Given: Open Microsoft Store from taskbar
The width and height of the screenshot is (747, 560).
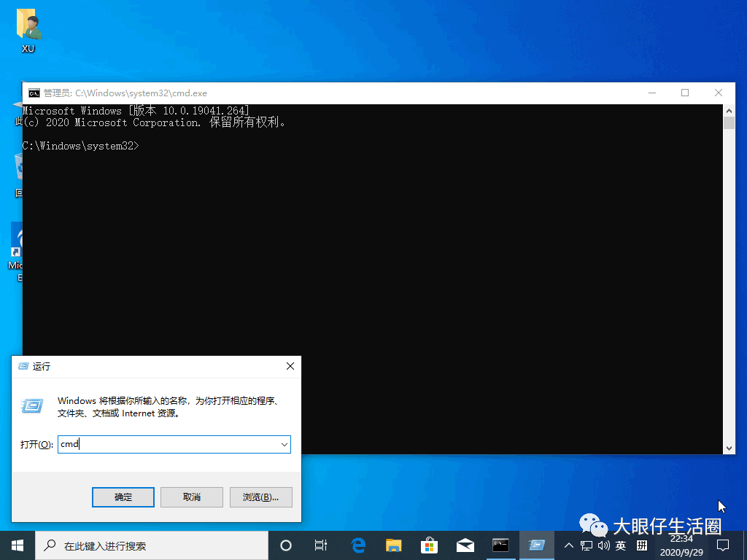Looking at the screenshot, I should pyautogui.click(x=429, y=545).
